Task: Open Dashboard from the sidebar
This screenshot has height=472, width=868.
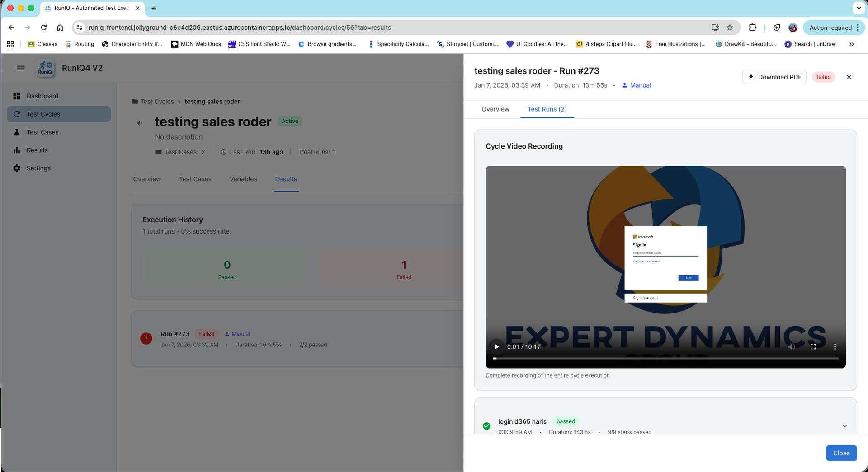Action: [x=59, y=96]
